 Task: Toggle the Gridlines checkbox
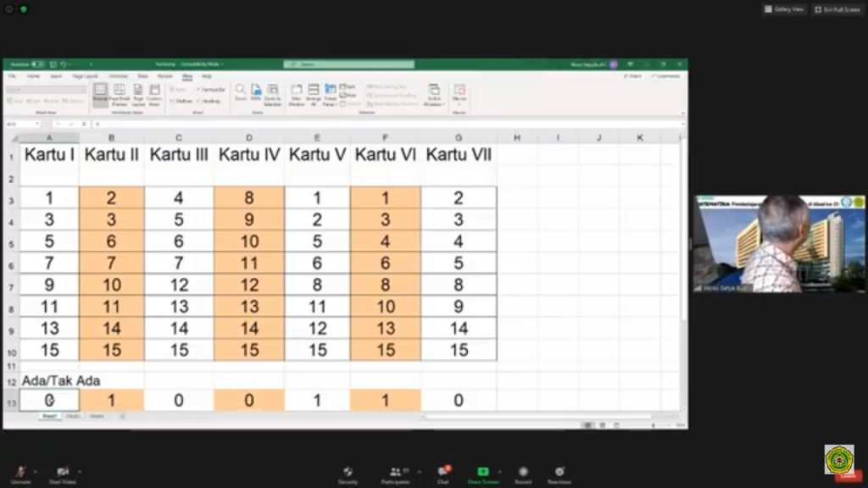[181, 102]
